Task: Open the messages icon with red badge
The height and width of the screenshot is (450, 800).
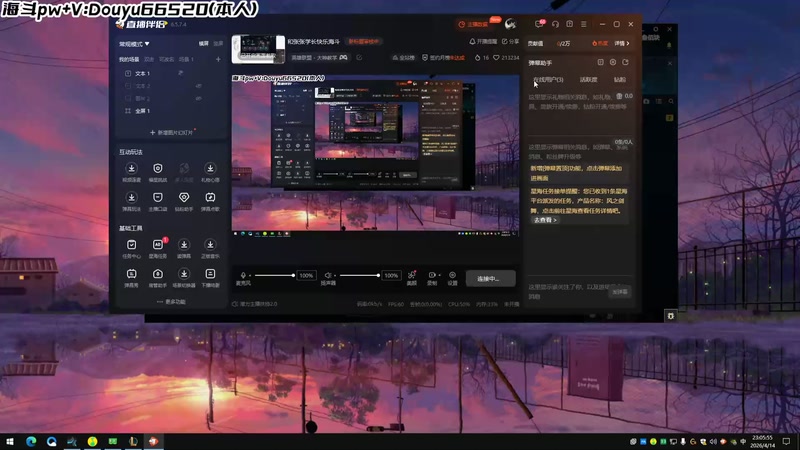Action: click(x=540, y=24)
